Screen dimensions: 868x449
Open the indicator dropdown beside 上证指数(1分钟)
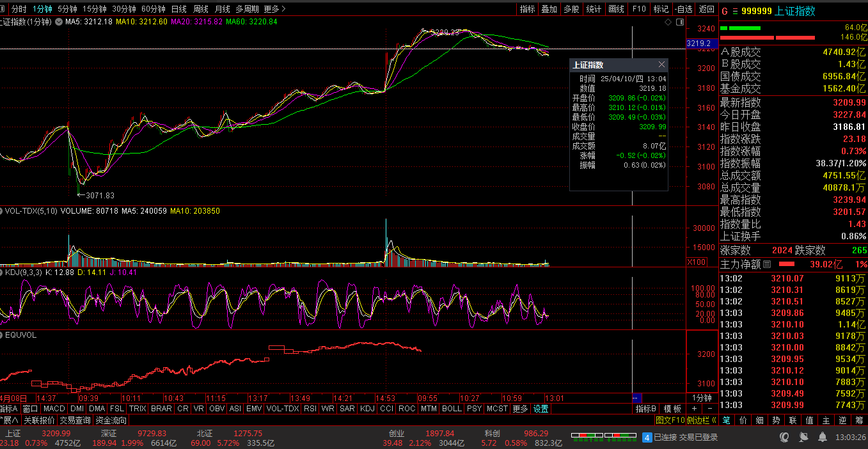click(x=59, y=22)
